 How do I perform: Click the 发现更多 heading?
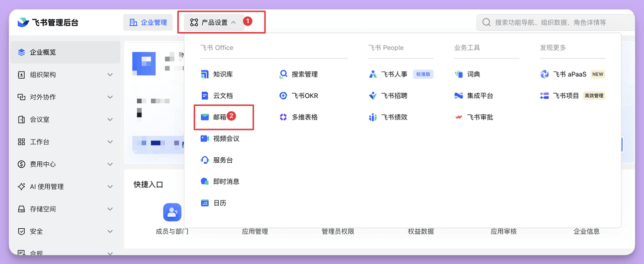tap(553, 48)
